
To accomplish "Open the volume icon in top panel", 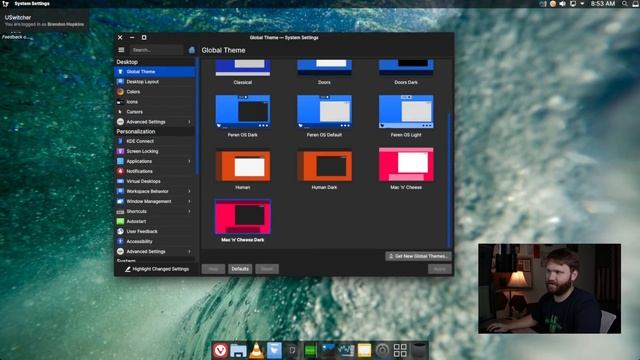I will [562, 4].
